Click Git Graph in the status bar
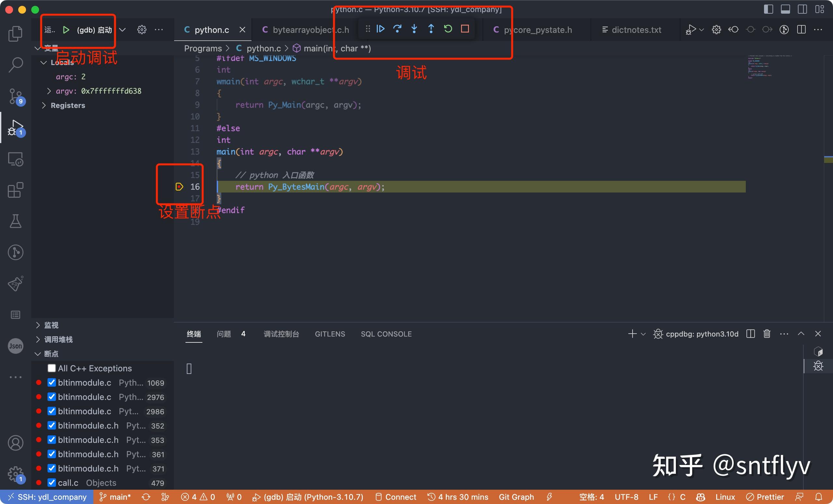833x504 pixels. pos(516,497)
